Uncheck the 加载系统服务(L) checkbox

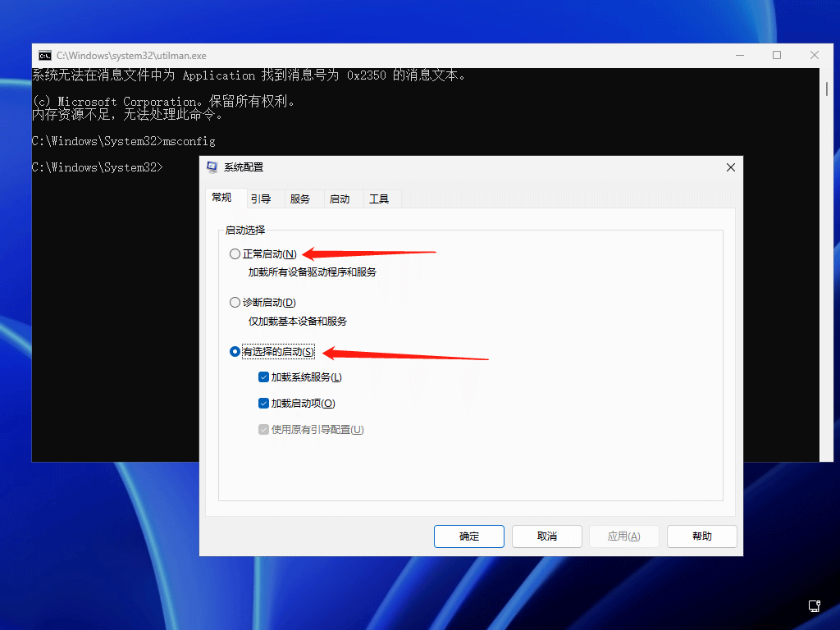tap(263, 377)
